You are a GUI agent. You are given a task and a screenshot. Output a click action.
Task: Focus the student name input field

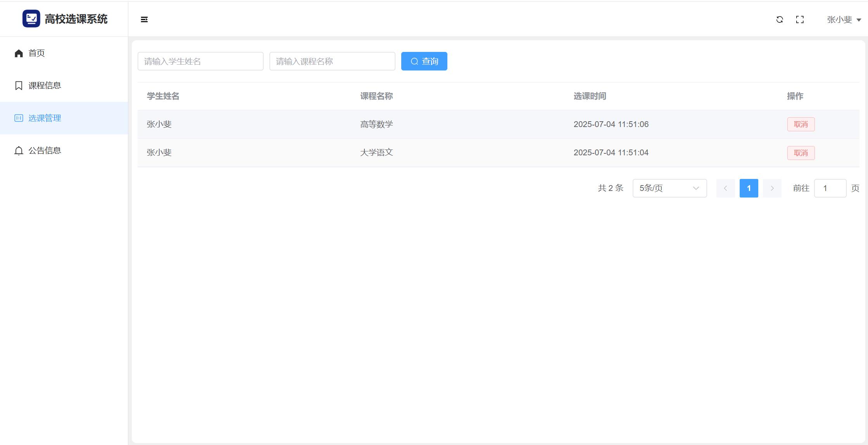pos(200,61)
